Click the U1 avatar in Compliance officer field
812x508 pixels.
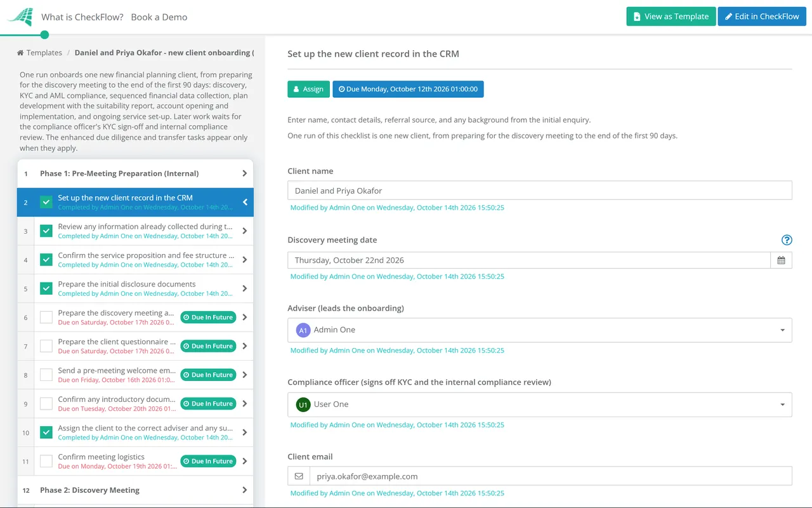tap(303, 404)
